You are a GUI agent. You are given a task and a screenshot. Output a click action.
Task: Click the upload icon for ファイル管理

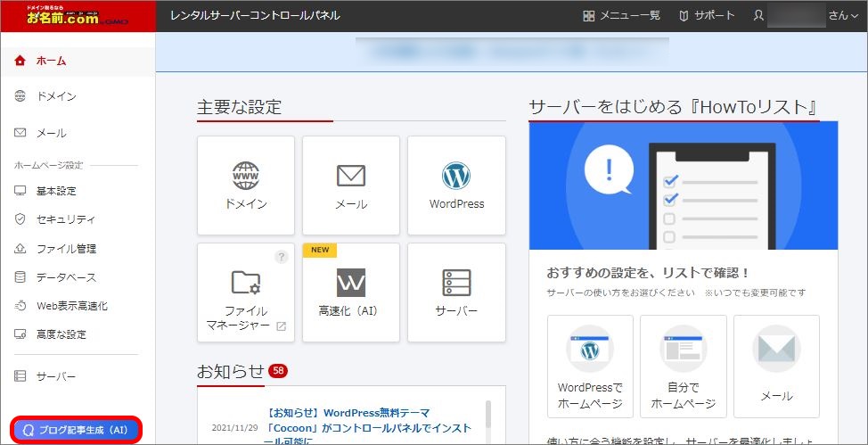click(20, 249)
